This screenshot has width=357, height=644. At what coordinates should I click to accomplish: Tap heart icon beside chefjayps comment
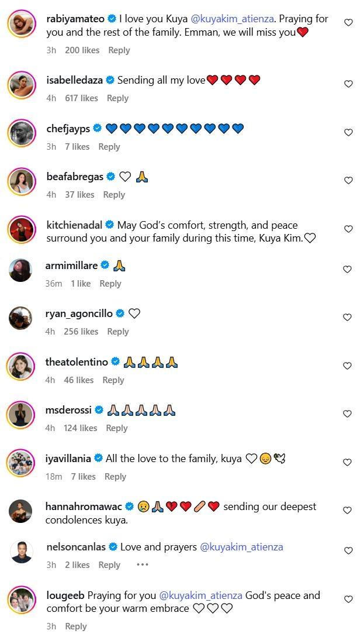point(348,133)
